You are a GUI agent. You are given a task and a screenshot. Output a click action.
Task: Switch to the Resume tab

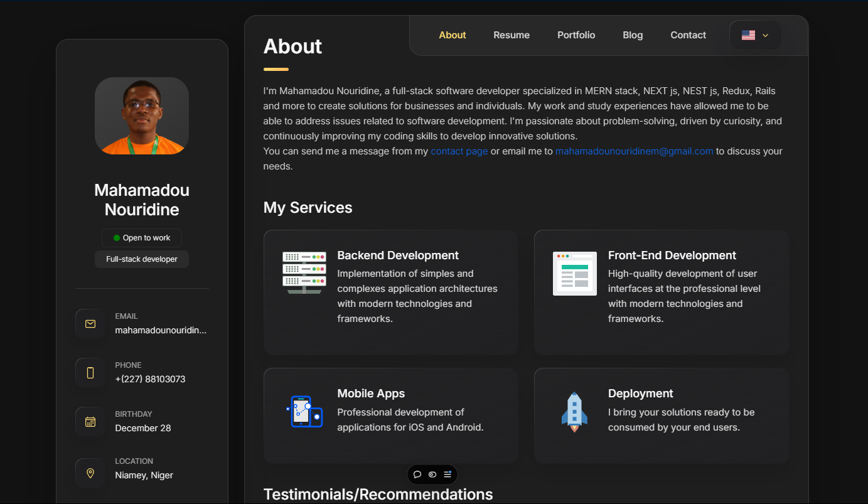click(512, 35)
